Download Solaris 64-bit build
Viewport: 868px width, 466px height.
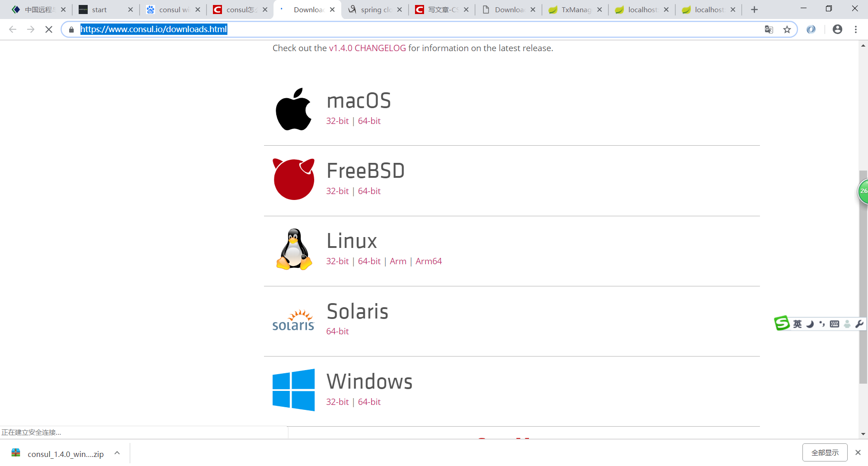[x=337, y=331]
